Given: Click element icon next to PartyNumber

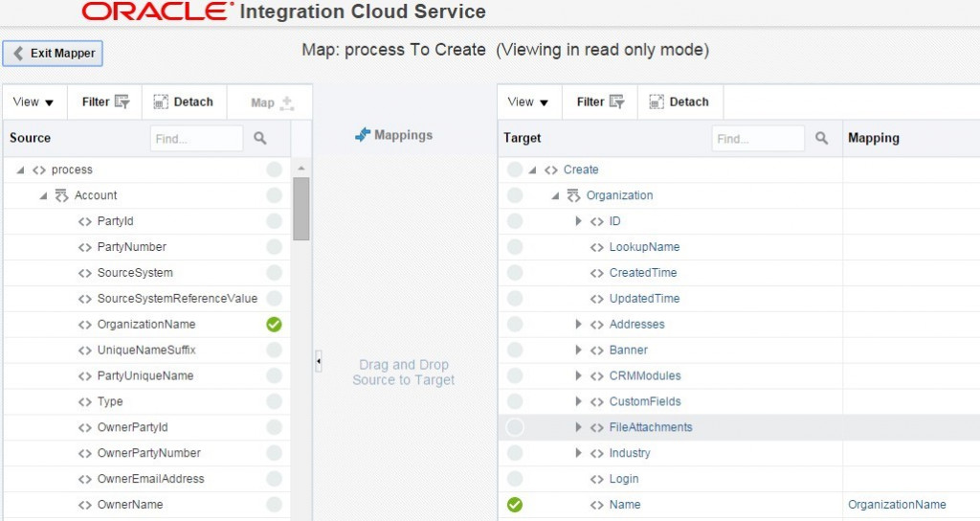Looking at the screenshot, I should point(85,247).
